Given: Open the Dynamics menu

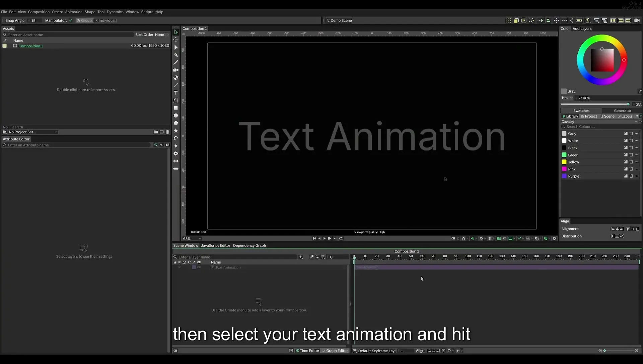Looking at the screenshot, I should click(x=115, y=12).
